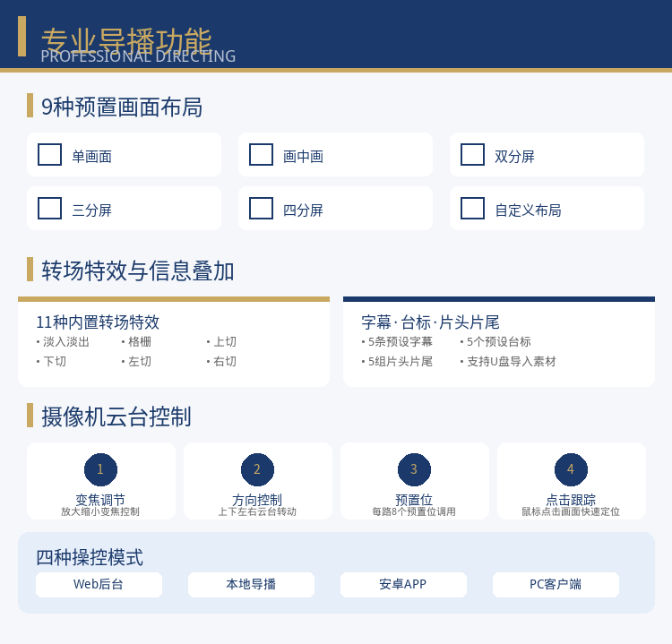Tick the 画中画 layout checkbox
This screenshot has height=644, width=672.
pyautogui.click(x=261, y=154)
